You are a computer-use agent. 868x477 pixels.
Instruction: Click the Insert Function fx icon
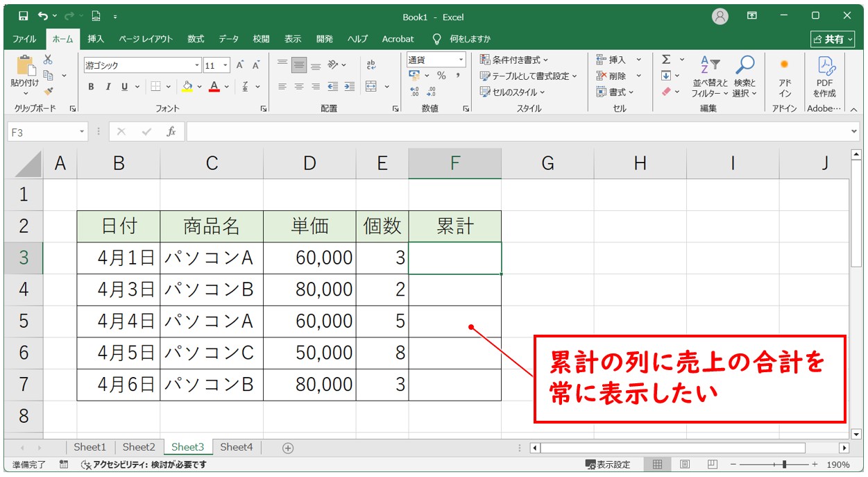tap(171, 132)
